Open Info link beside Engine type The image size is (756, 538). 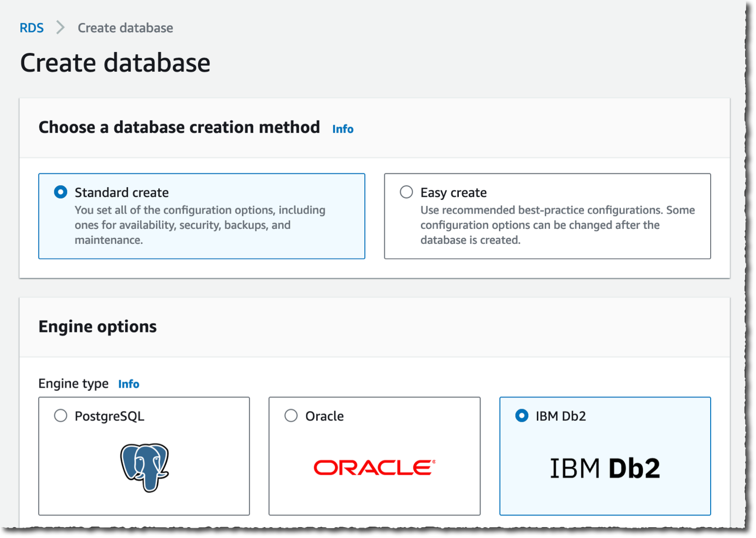coord(129,384)
